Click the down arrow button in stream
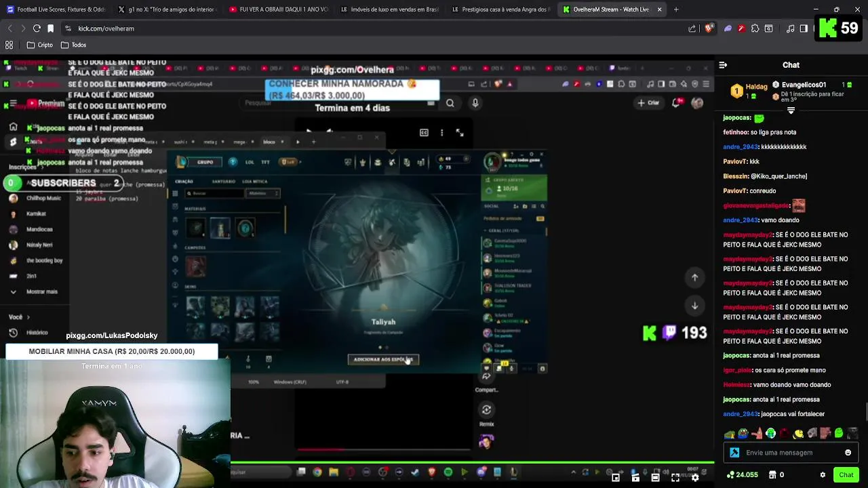The image size is (868, 488). coord(694,306)
